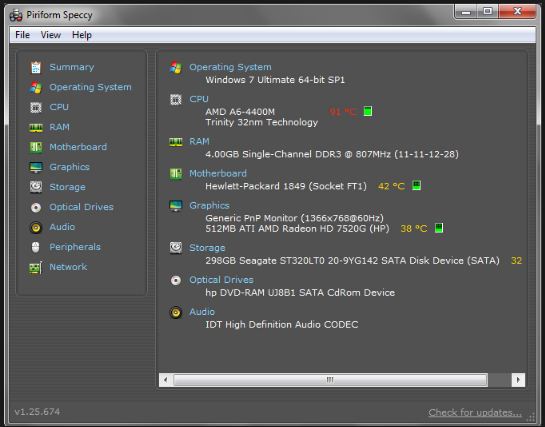Click the Windows flag icon in the summary panel
The image size is (545, 427).
176,67
